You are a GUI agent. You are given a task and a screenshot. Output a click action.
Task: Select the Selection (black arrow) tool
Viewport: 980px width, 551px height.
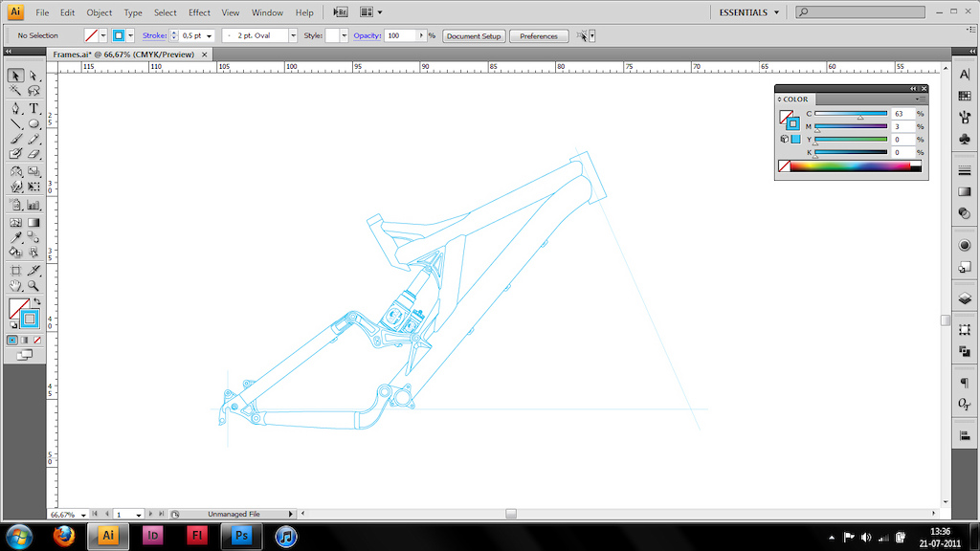coord(15,76)
